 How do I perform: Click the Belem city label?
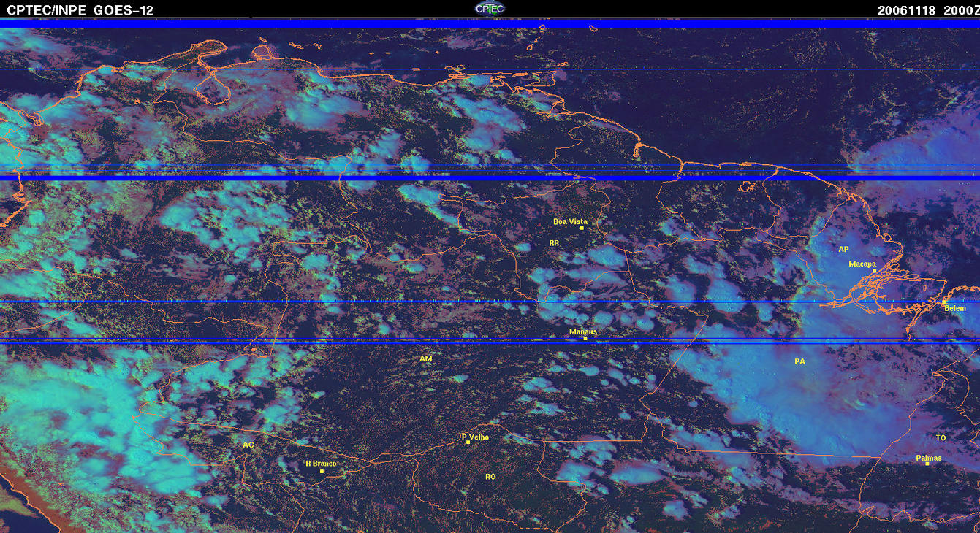pos(955,308)
